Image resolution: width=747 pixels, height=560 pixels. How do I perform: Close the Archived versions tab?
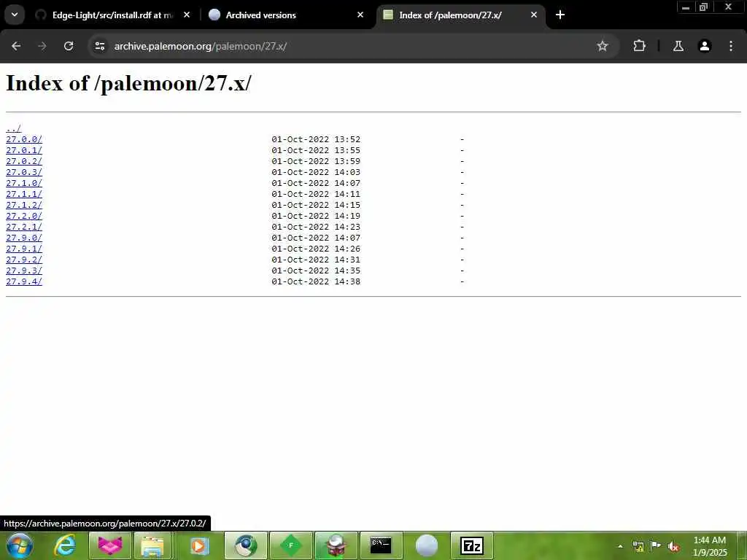(x=360, y=15)
